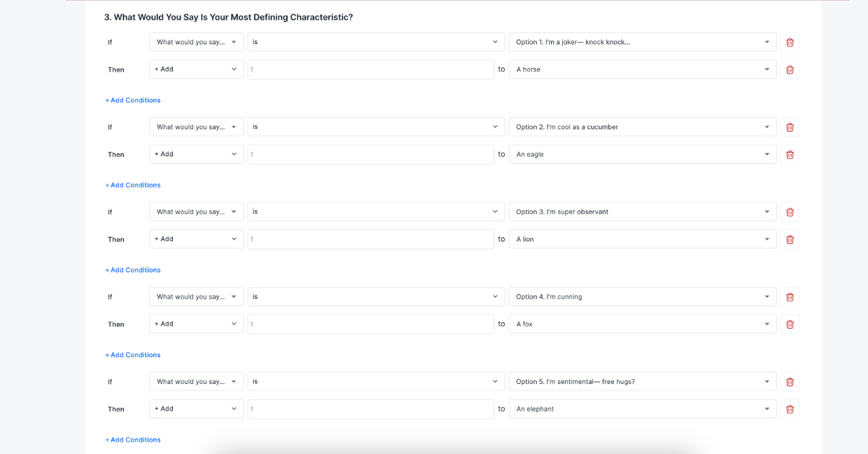Open the question dropdown in Option 5 row
868x454 pixels.
197,382
